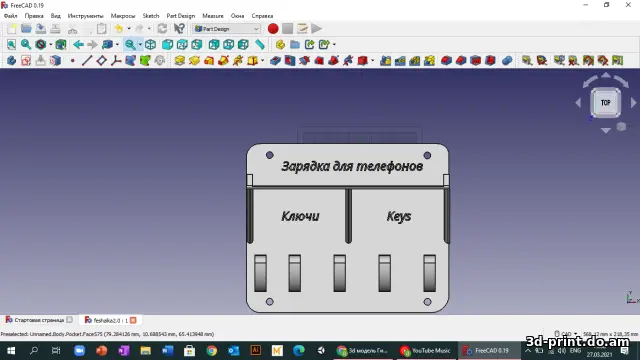640x360 pixels.
Task: Open the Инструменты menu
Action: tap(85, 16)
